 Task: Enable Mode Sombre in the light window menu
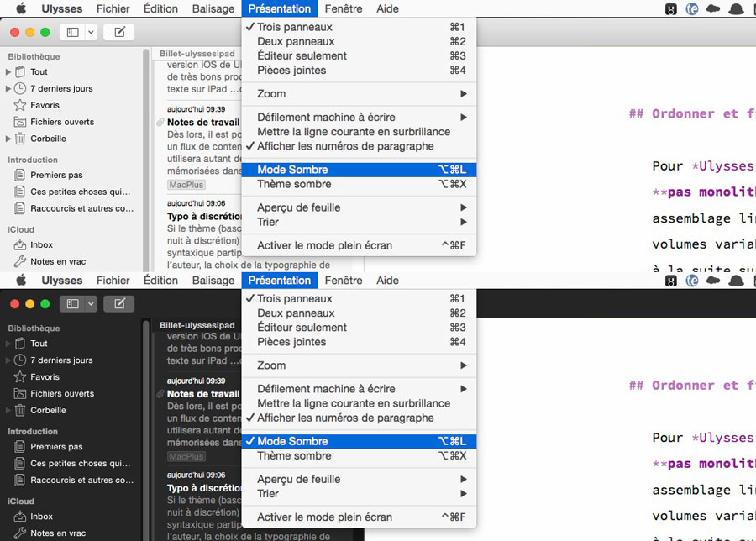pos(359,170)
